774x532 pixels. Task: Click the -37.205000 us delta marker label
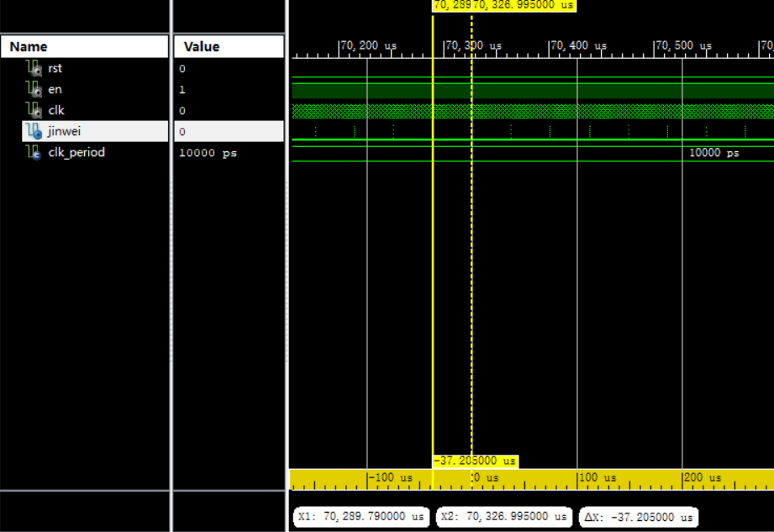tap(476, 461)
